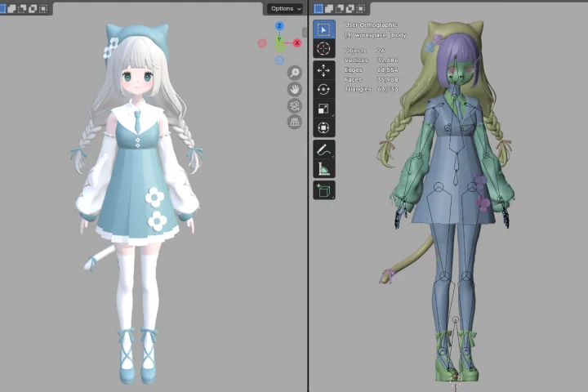Set new-selection mode in left viewport header
The width and height of the screenshot is (588, 392).
click(5, 8)
